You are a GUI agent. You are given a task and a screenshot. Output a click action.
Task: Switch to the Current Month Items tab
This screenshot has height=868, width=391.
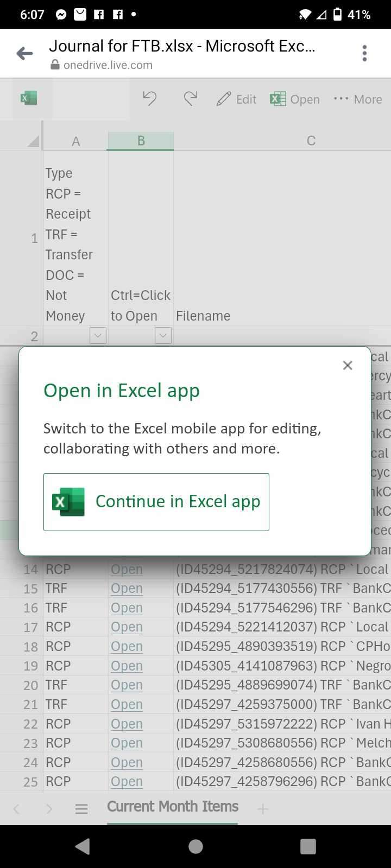tap(173, 807)
